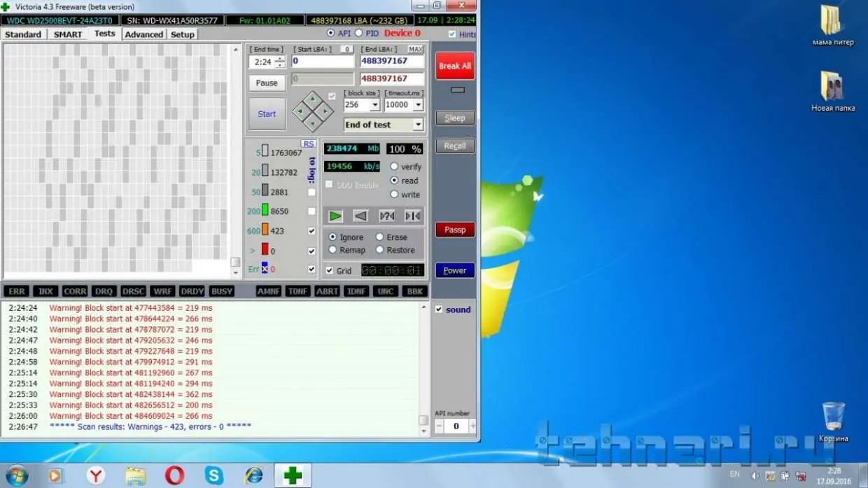Select the verify test mode

click(394, 167)
